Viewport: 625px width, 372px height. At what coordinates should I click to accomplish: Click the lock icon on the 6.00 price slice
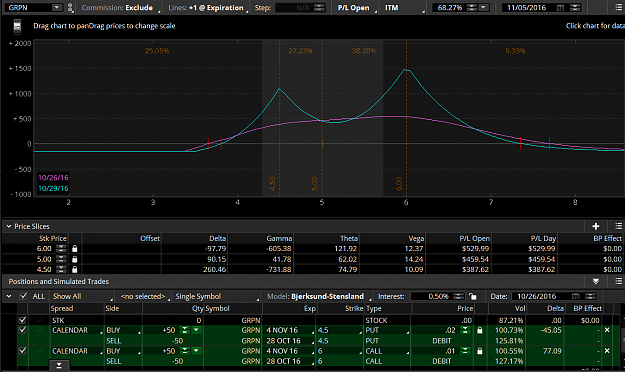click(75, 248)
